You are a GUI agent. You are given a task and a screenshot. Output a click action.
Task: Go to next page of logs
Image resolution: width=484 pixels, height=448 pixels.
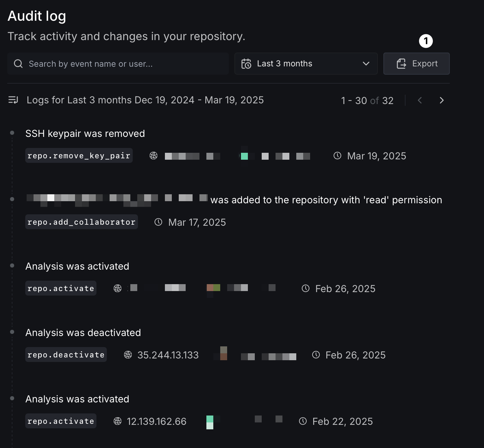pyautogui.click(x=441, y=101)
